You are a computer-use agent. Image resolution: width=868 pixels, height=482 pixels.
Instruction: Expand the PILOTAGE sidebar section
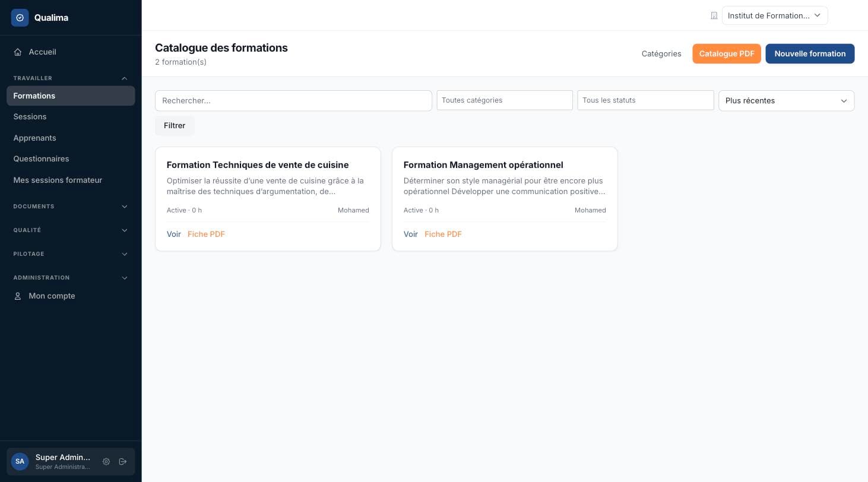tap(71, 254)
